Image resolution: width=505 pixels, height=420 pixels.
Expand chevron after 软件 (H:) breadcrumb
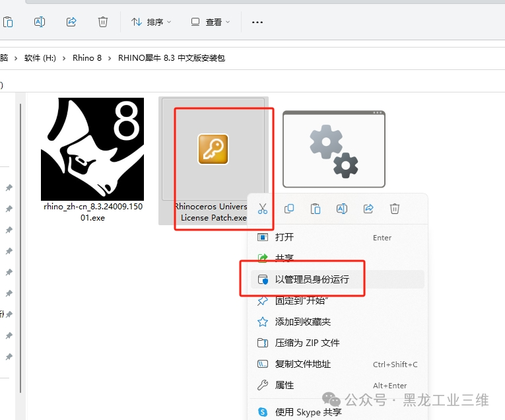[x=64, y=58]
